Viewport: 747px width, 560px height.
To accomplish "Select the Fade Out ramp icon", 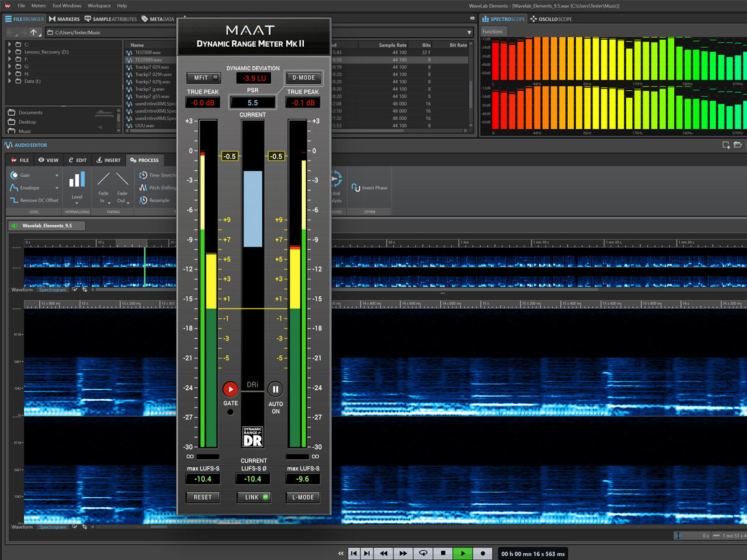I will [122, 180].
